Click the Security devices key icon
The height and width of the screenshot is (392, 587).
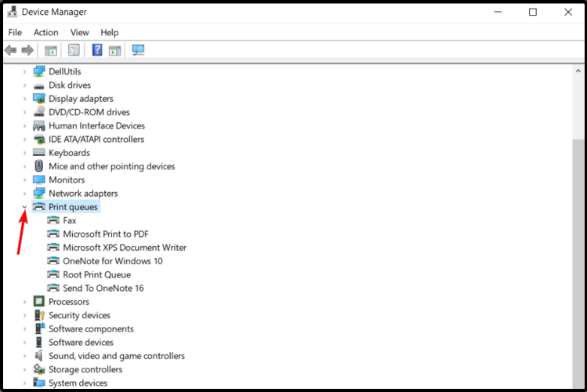pos(39,315)
